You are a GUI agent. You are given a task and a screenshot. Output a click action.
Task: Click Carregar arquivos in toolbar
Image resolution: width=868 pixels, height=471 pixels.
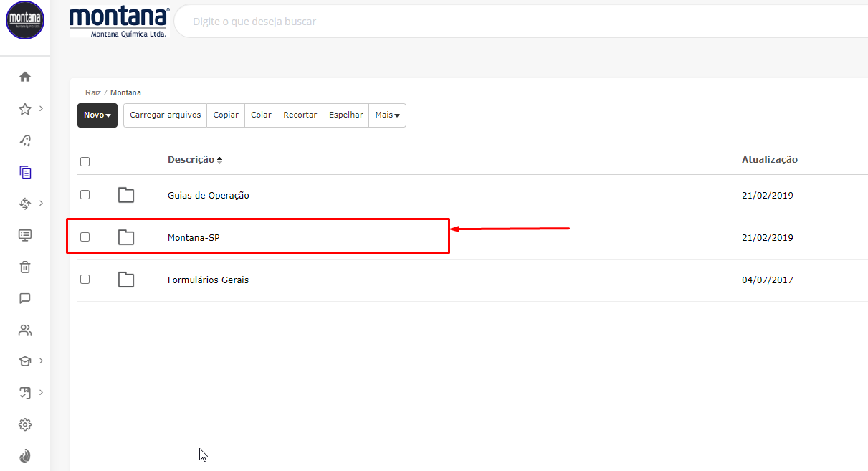click(165, 115)
